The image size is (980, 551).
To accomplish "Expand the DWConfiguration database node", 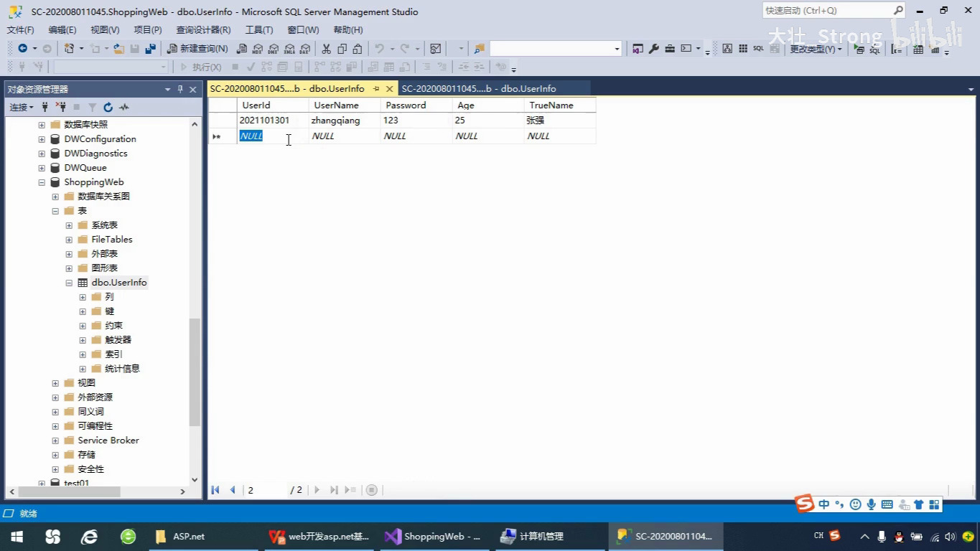I will (x=42, y=139).
